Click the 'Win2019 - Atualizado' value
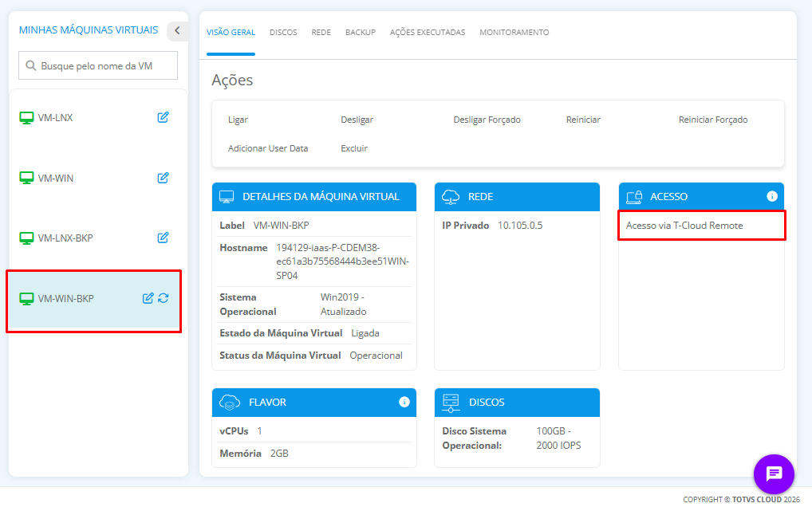This screenshot has height=511, width=812. coord(343,305)
